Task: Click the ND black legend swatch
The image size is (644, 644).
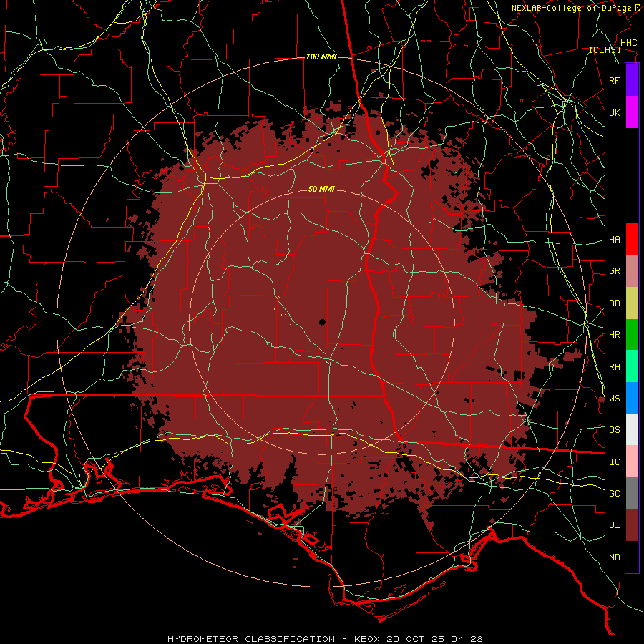Action: (x=632, y=557)
